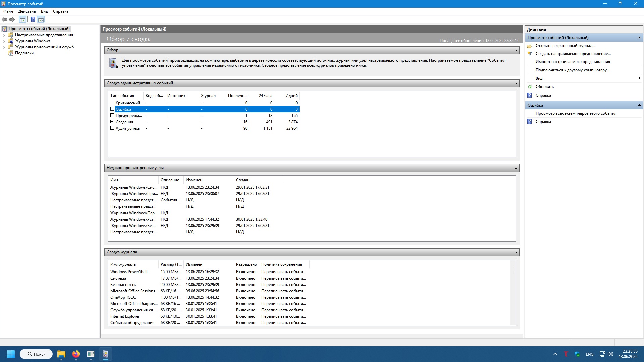
Task: Expand the Аудит успеха row
Action: (x=112, y=128)
